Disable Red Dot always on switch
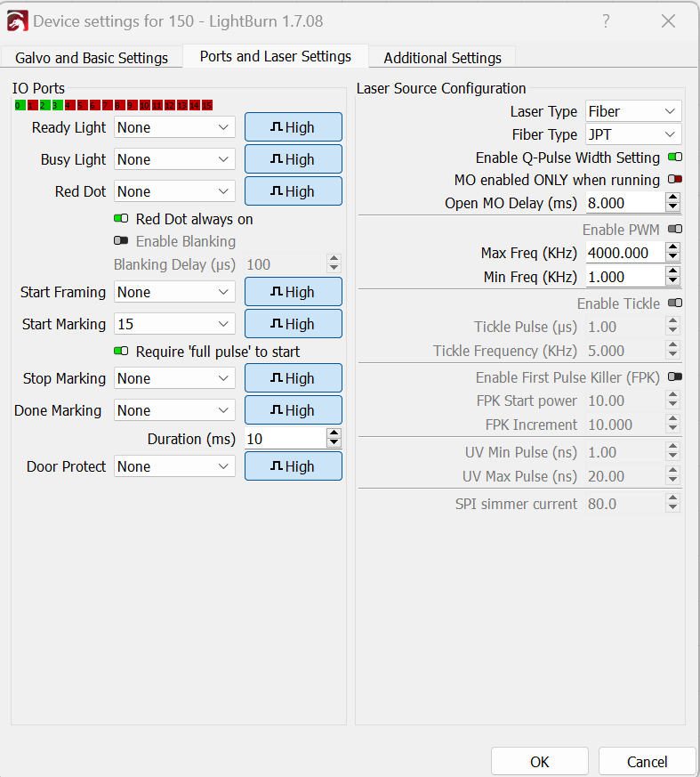This screenshot has height=777, width=700. click(x=121, y=219)
